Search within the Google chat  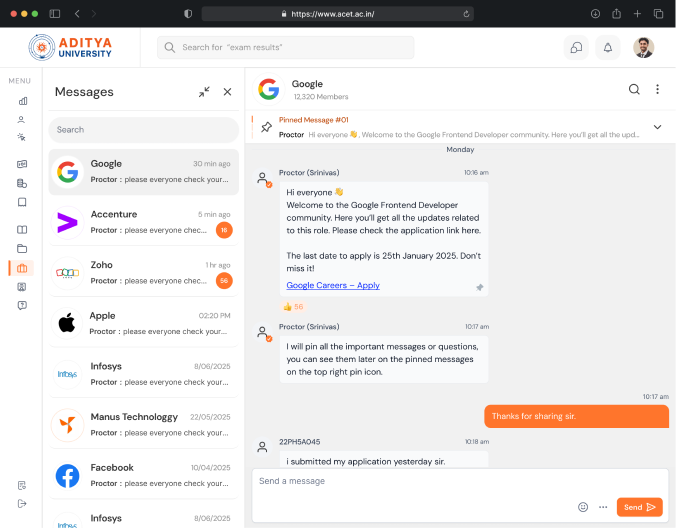pos(634,89)
